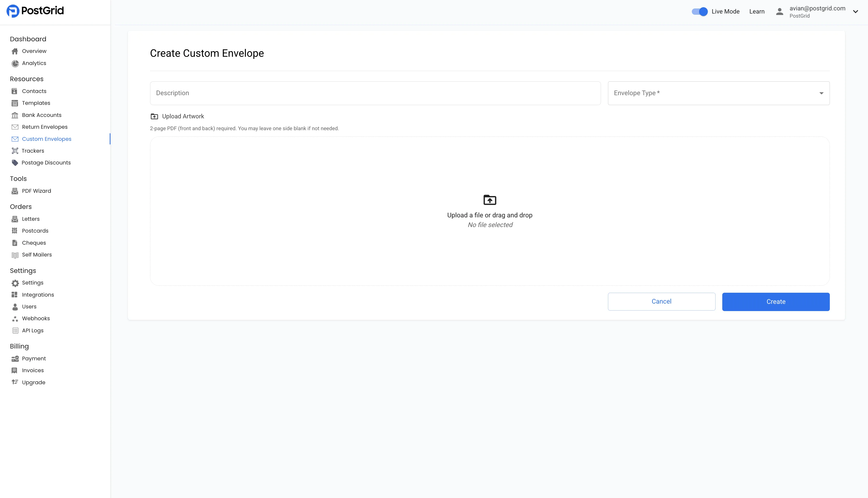This screenshot has width=868, height=498.
Task: Open Contacts in sidebar
Action: tap(34, 91)
